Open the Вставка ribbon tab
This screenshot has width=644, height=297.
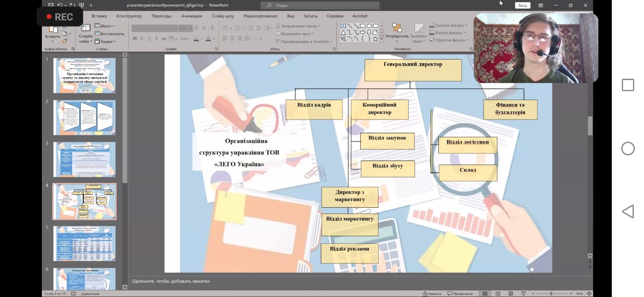[x=99, y=16]
